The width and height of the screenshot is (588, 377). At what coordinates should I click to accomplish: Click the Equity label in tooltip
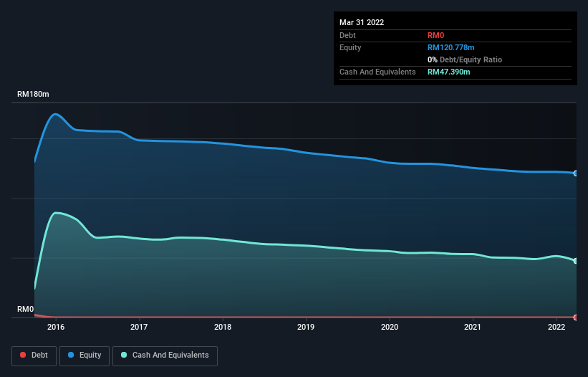(350, 47)
